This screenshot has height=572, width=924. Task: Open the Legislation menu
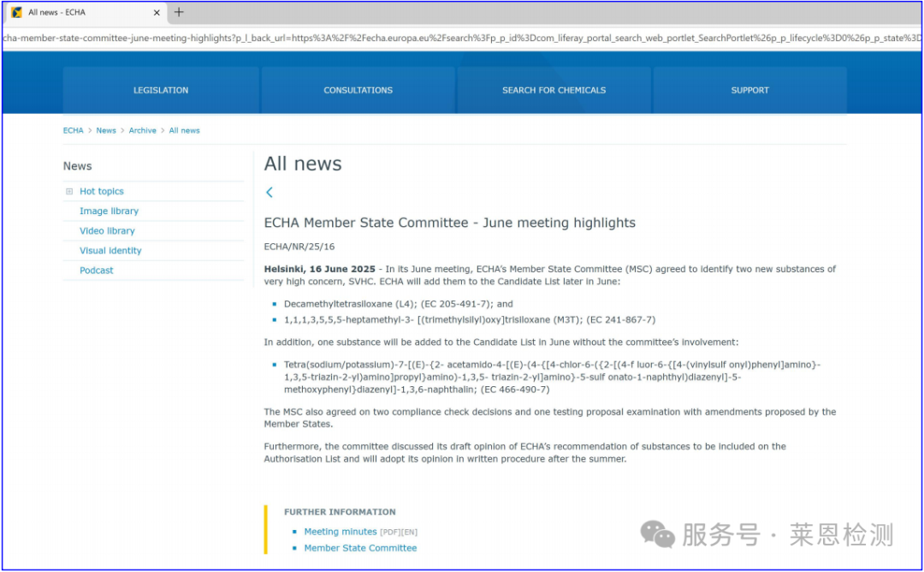[x=161, y=90]
